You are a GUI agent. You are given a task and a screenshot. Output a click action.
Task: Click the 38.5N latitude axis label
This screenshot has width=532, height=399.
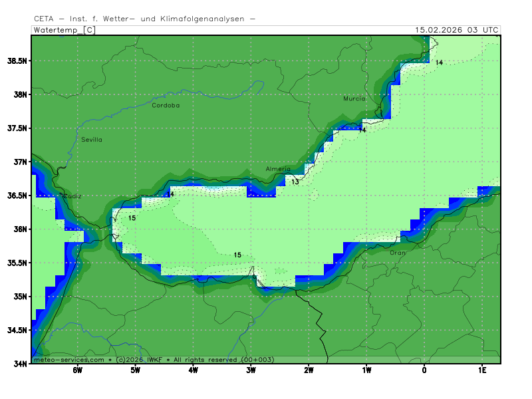click(x=17, y=61)
